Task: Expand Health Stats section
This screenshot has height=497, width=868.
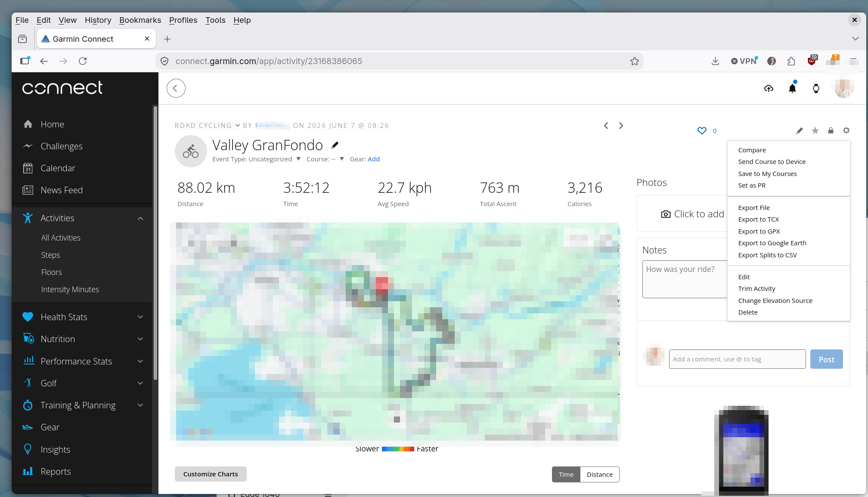Action: (x=140, y=317)
